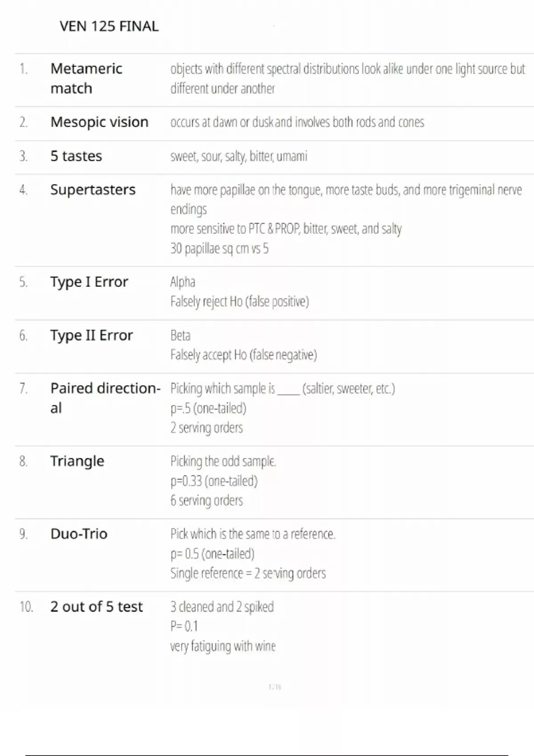Click the definition mentioning rods and cones

[x=297, y=122]
